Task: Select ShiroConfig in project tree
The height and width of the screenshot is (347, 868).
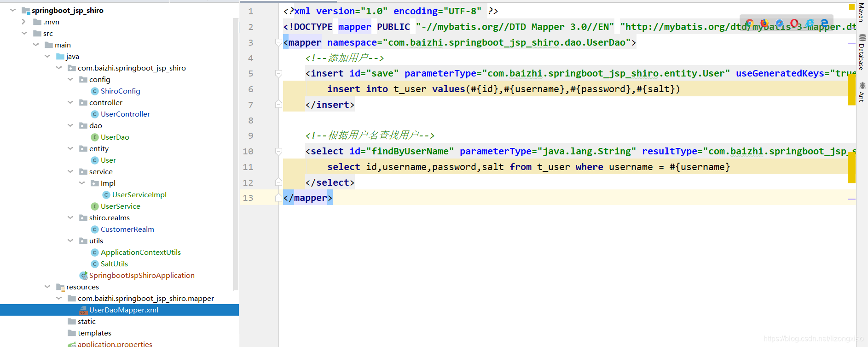Action: 121,91
